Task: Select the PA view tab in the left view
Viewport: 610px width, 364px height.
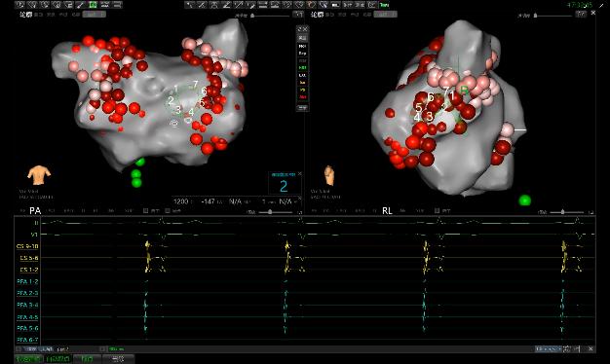Action: pyautogui.click(x=35, y=211)
